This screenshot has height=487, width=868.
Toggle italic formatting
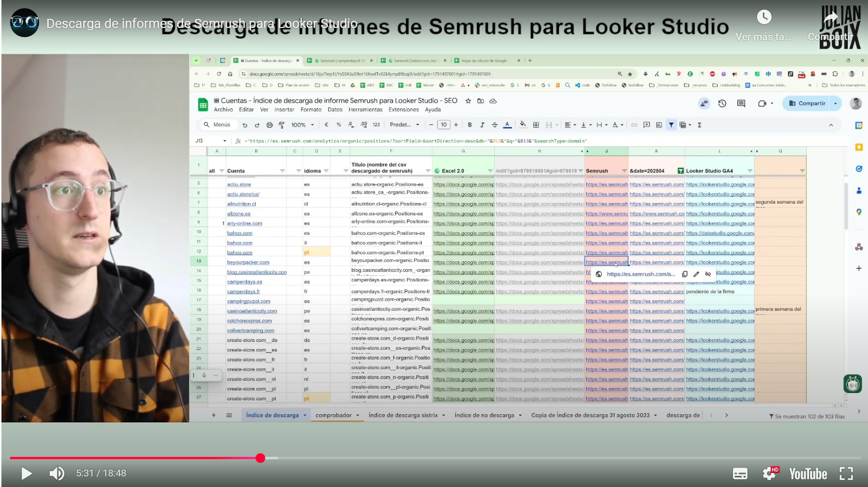click(482, 125)
